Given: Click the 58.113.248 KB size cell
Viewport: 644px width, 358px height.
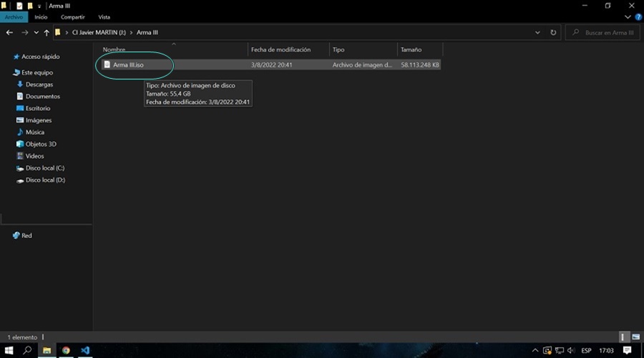Looking at the screenshot, I should click(420, 64).
